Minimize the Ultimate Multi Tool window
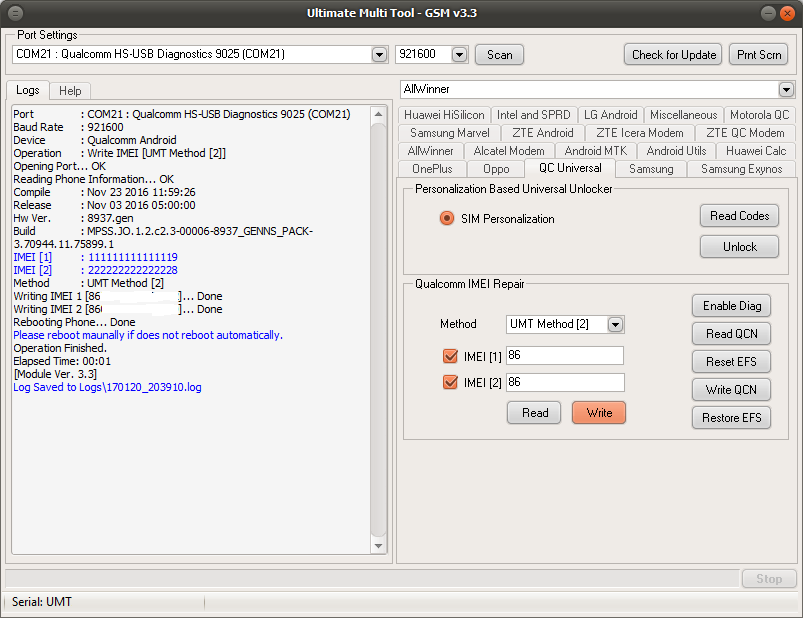The height and width of the screenshot is (618, 803). click(x=768, y=13)
